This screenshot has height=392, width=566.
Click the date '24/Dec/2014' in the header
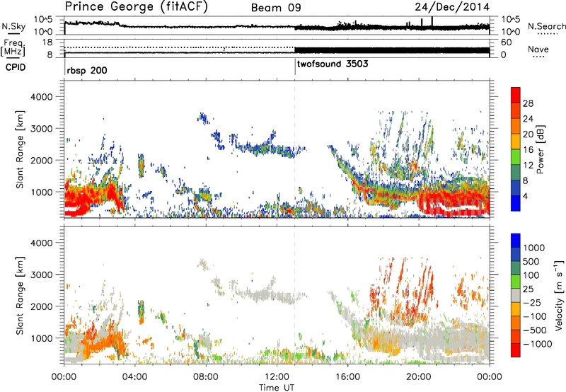[x=452, y=7]
